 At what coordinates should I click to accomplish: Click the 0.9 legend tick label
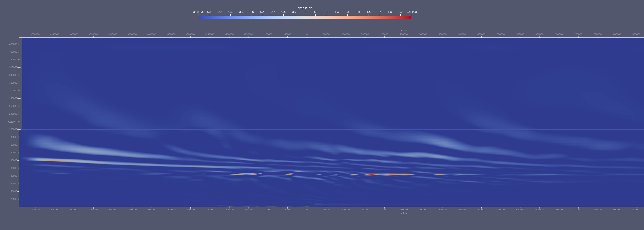pyautogui.click(x=294, y=12)
